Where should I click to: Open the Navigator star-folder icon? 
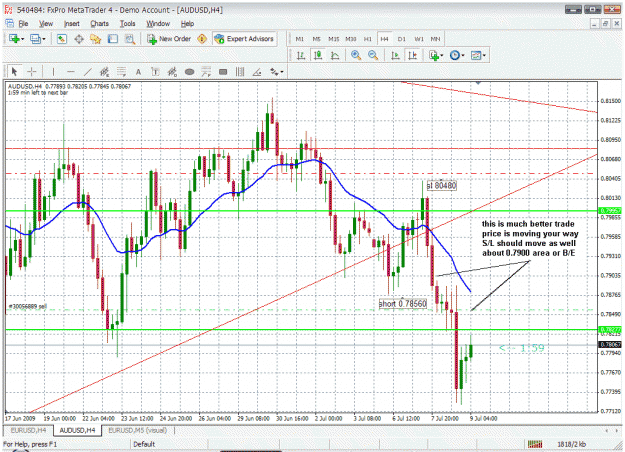96,39
